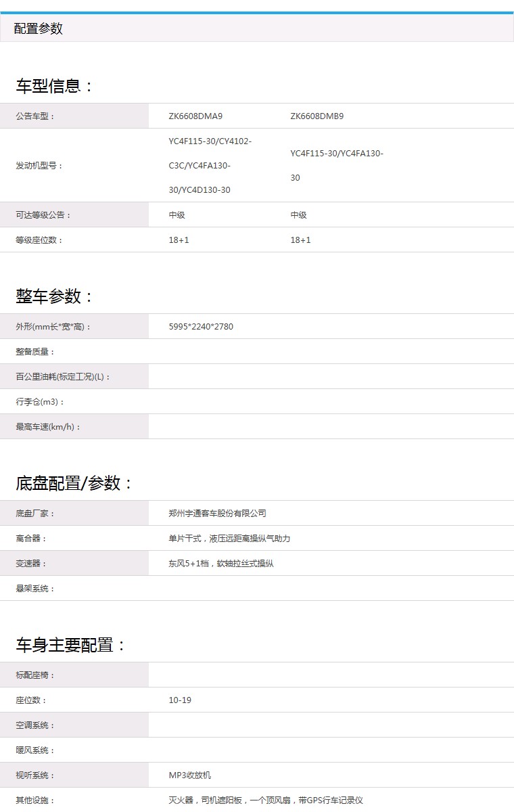Select model number ZK6608DMA9
The height and width of the screenshot is (812, 514).
click(x=195, y=116)
